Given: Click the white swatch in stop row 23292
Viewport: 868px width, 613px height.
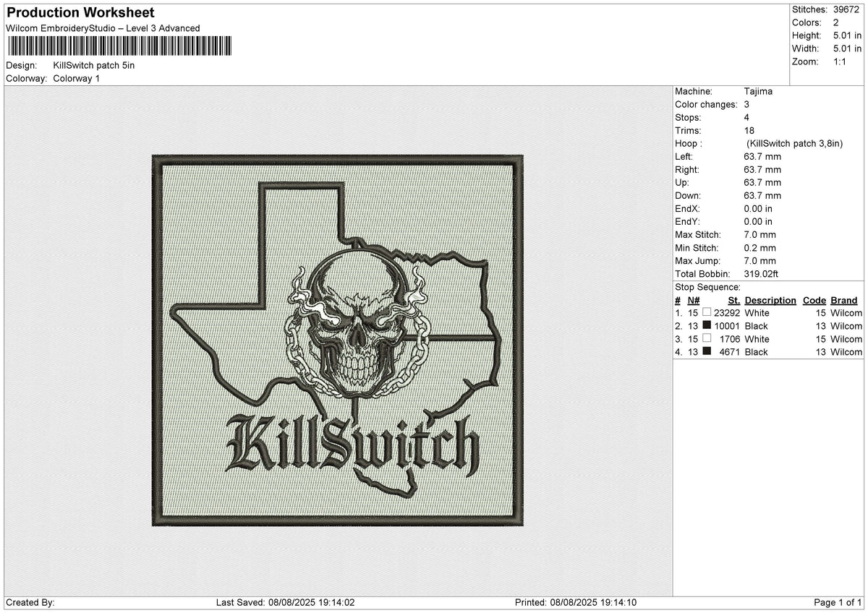Looking at the screenshot, I should (706, 312).
